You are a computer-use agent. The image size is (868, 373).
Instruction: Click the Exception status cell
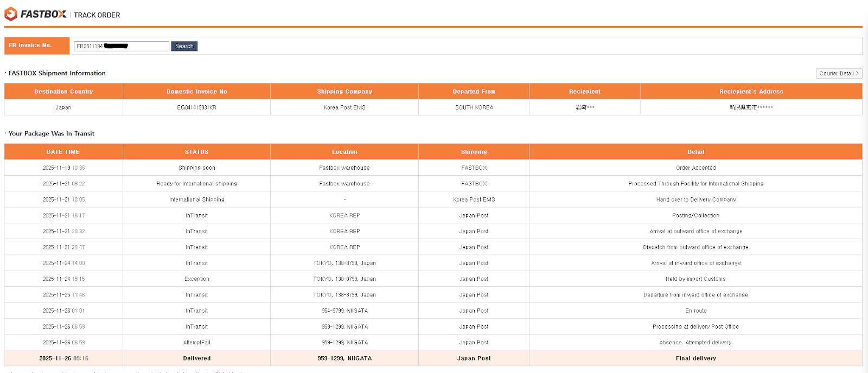coord(196,279)
